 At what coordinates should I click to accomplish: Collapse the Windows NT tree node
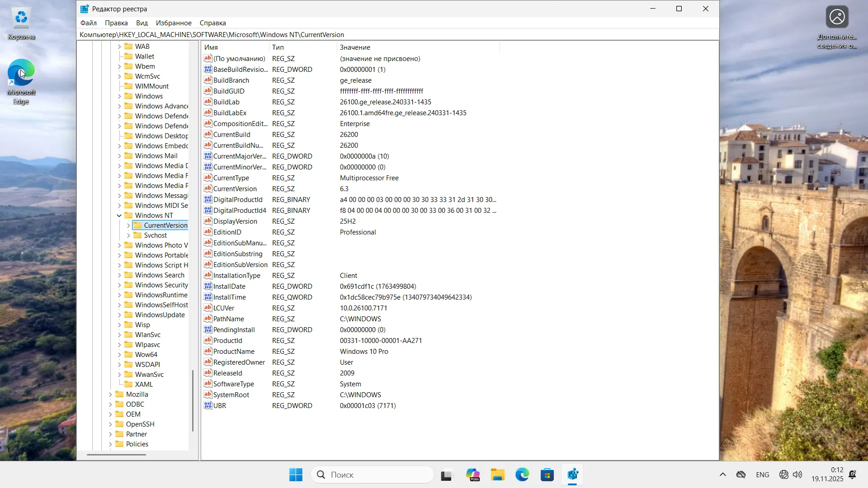coord(119,216)
